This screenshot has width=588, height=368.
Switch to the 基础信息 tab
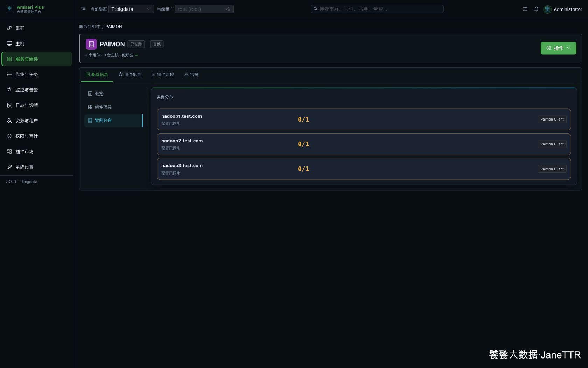(x=97, y=74)
